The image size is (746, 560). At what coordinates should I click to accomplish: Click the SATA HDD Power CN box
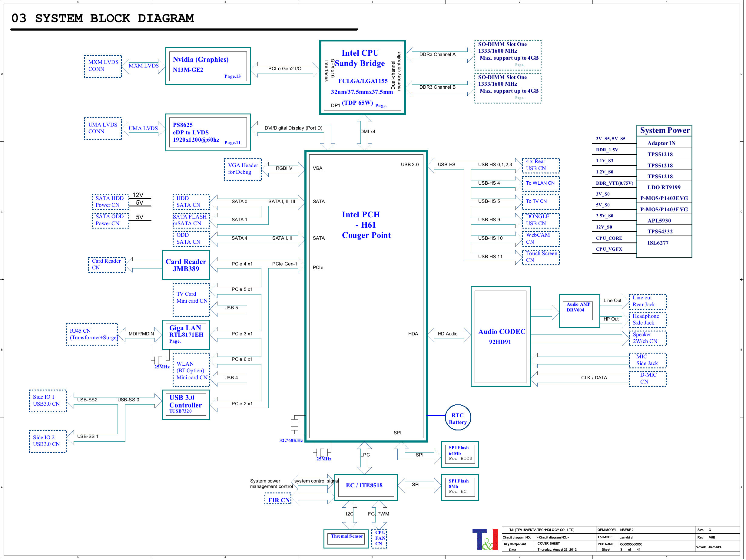(111, 203)
